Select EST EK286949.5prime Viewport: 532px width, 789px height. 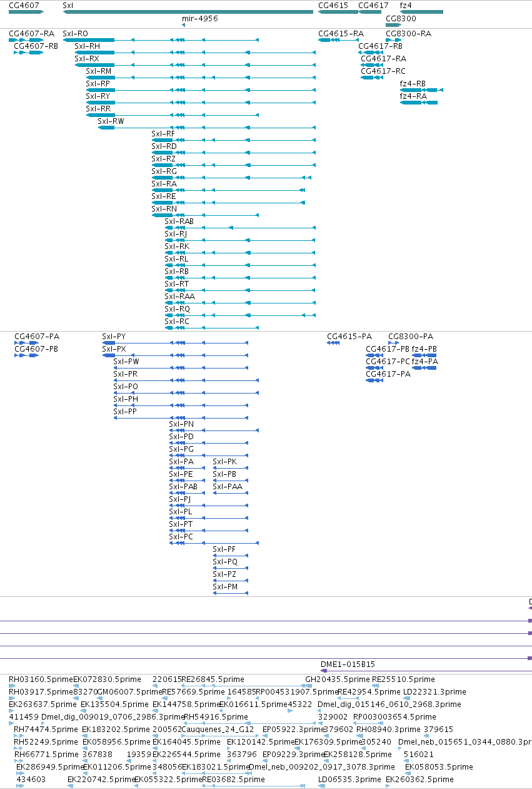(x=49, y=767)
